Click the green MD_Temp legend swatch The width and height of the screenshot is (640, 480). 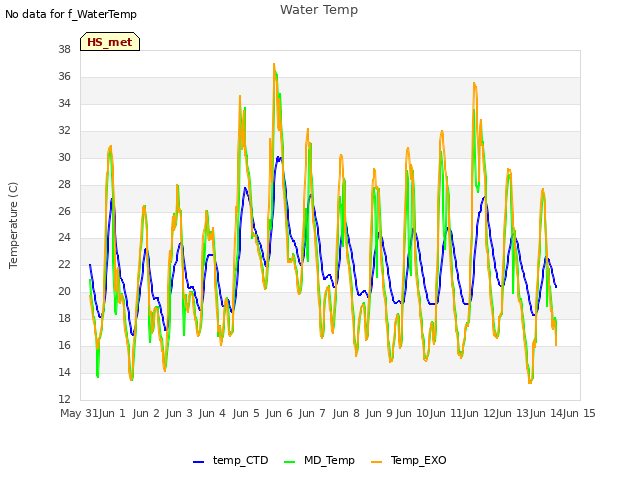[x=289, y=462]
